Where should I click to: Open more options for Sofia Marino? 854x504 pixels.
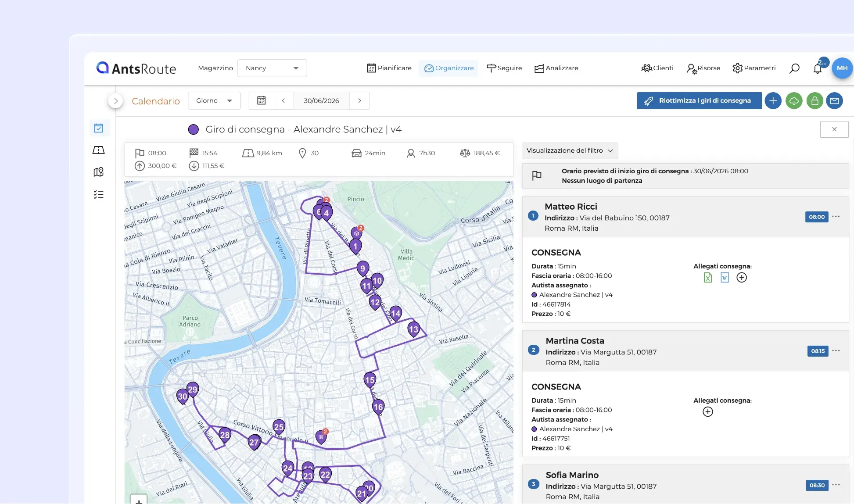click(x=836, y=485)
